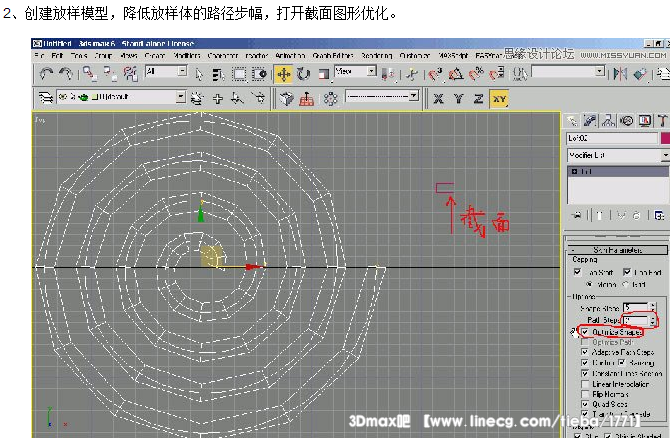Screen dimensions: 670x438
Task: Open the Named Selection Sets editor
Action: pos(520,74)
